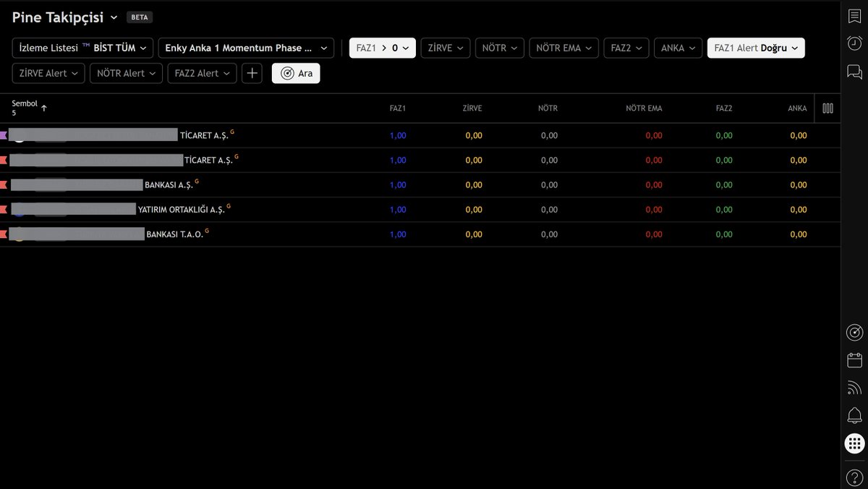Screen dimensions: 868x489
Task: Click the purple flag on first TİCARET A.Ş. row
Action: pyautogui.click(x=4, y=135)
